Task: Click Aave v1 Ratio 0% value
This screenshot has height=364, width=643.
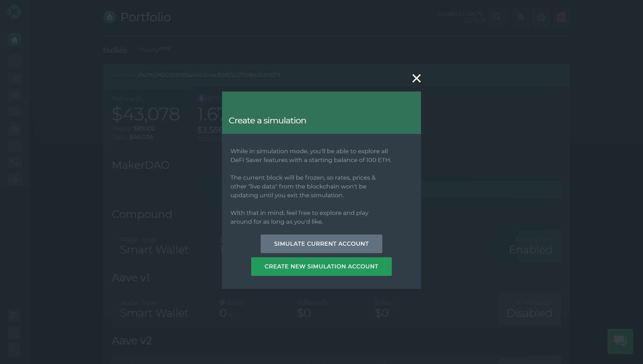Action: (x=226, y=313)
